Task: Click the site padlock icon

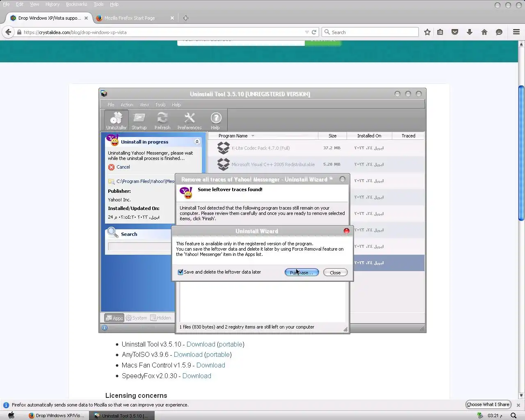Action: click(x=19, y=32)
